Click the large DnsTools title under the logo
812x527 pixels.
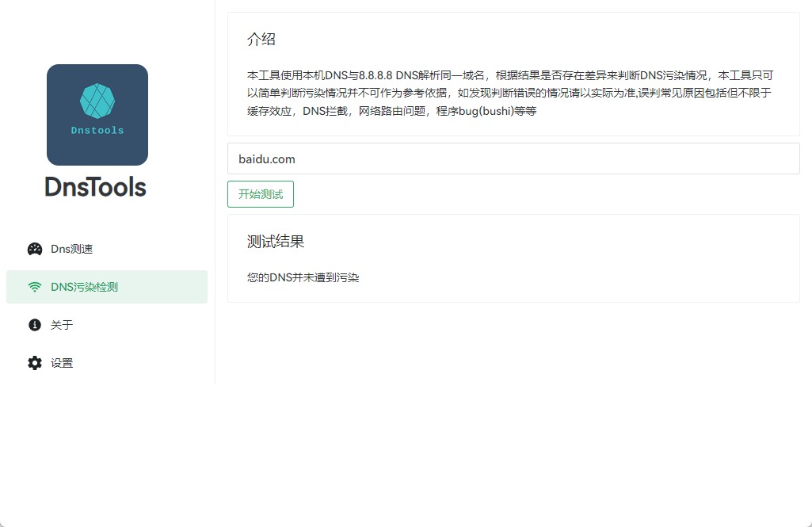click(x=96, y=187)
